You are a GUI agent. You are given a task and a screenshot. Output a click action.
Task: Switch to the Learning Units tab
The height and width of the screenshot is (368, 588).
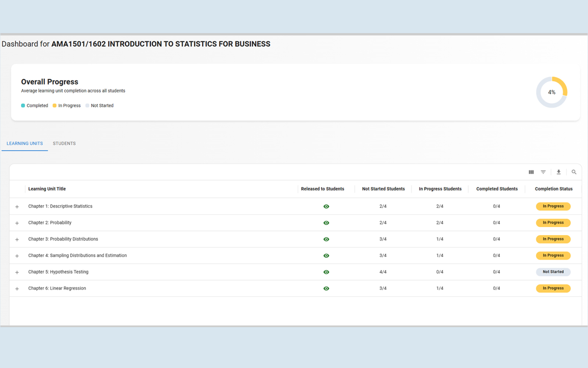(25, 144)
